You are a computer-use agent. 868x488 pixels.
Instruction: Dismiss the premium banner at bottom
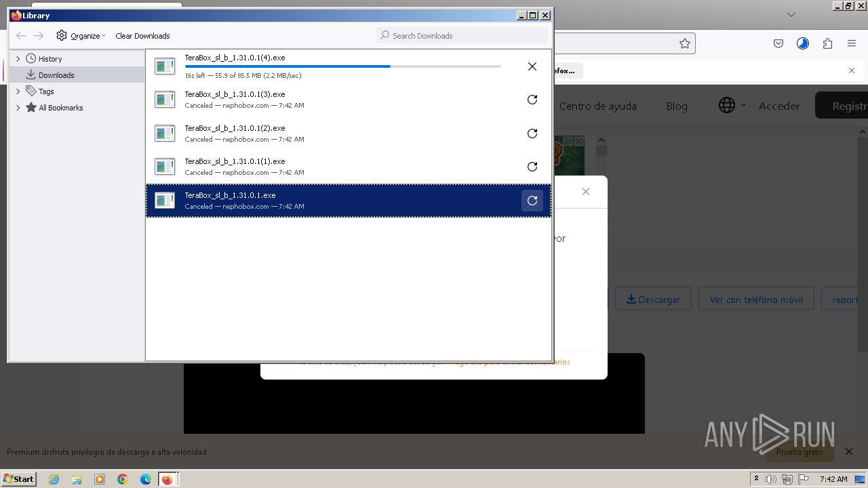tap(849, 451)
